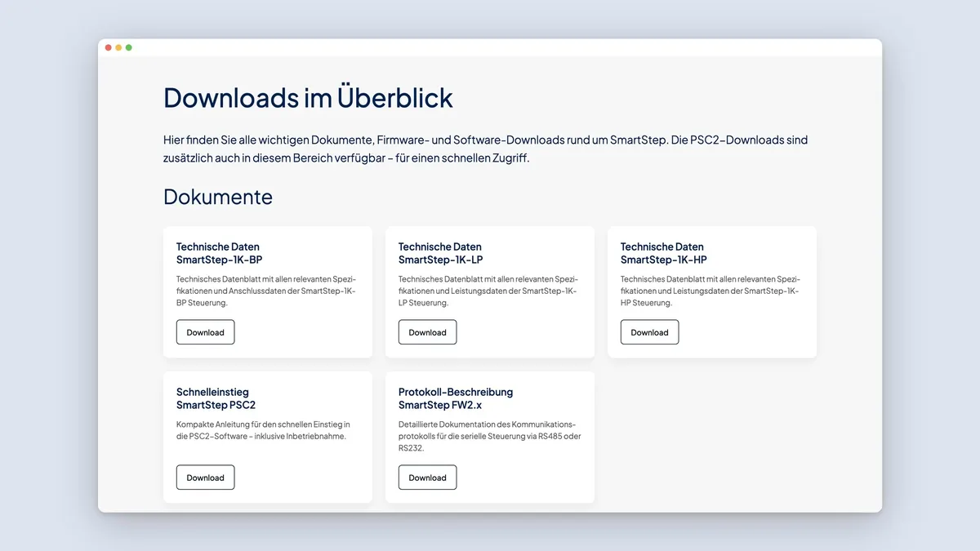Click the 'Dokumente' section heading
Viewport: 980px width, 551px height.
[x=218, y=197]
